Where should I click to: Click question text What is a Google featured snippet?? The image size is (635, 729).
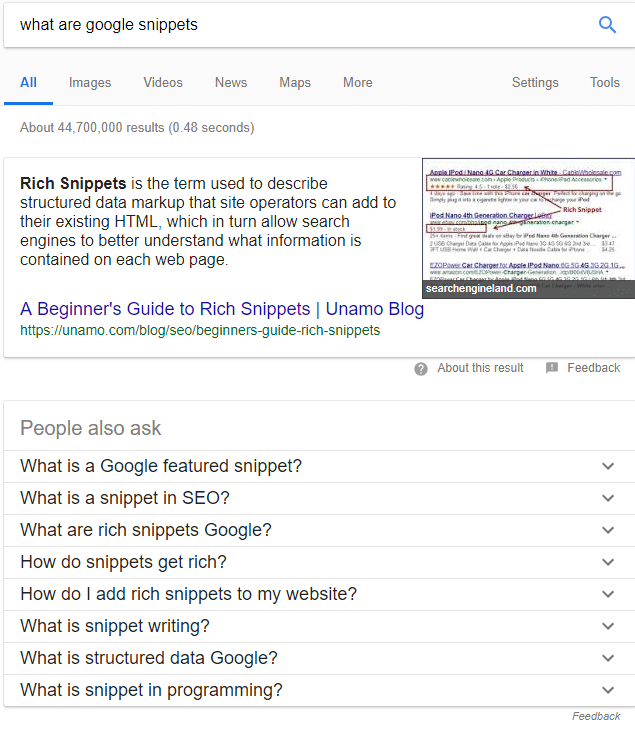coord(161,466)
